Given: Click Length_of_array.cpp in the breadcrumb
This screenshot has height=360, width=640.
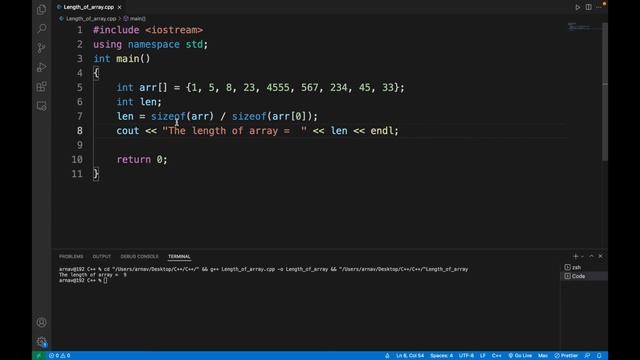Looking at the screenshot, I should pyautogui.click(x=91, y=19).
